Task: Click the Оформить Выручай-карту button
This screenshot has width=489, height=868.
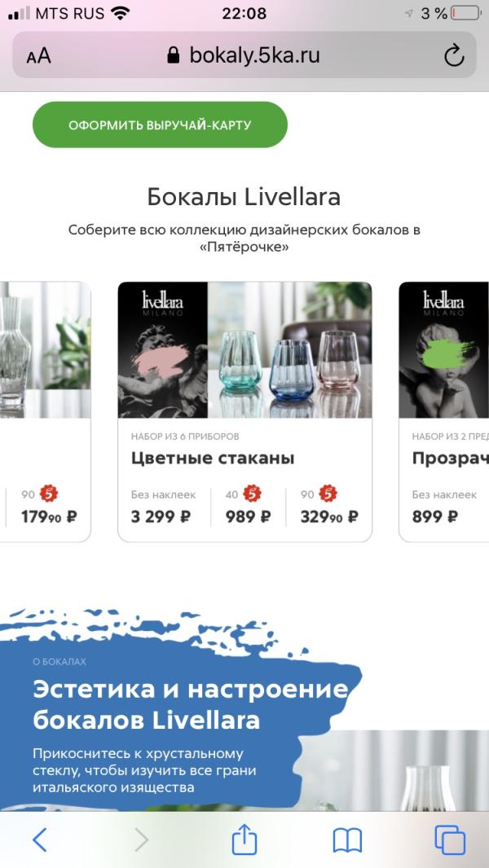Action: click(160, 125)
